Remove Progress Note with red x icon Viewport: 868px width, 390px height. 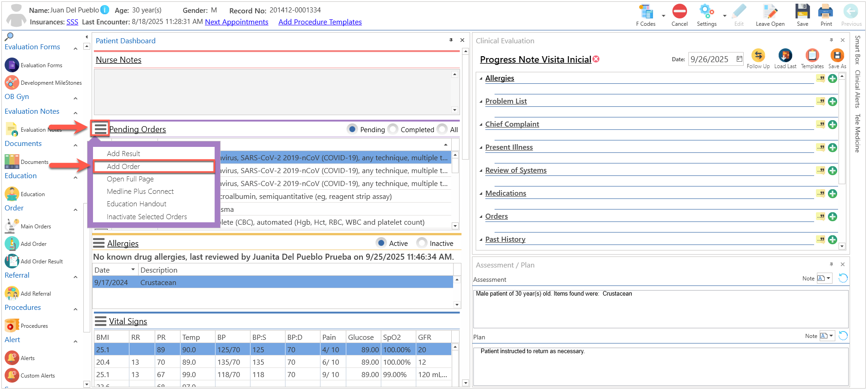(x=596, y=59)
